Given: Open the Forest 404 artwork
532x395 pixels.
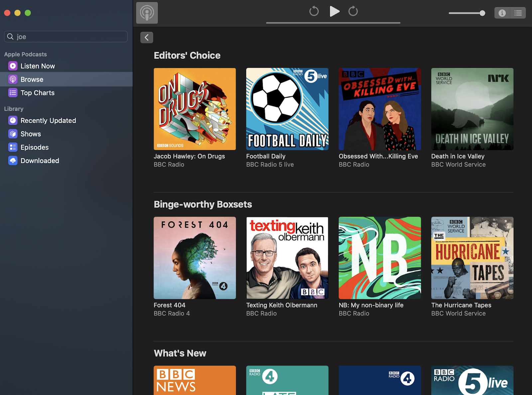Looking at the screenshot, I should click(195, 258).
